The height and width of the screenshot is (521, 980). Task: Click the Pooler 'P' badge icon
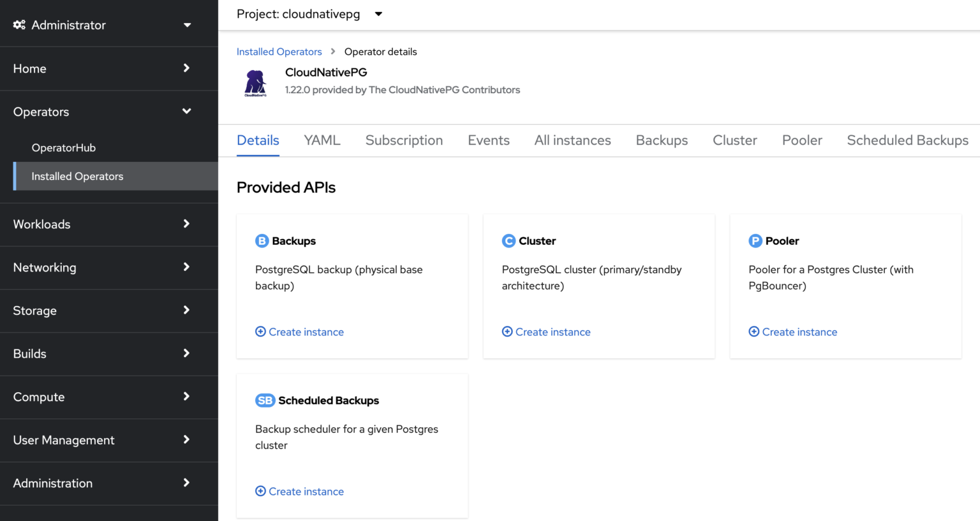click(755, 241)
